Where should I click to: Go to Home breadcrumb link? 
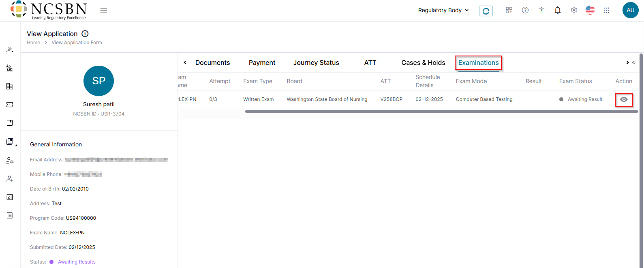point(33,43)
